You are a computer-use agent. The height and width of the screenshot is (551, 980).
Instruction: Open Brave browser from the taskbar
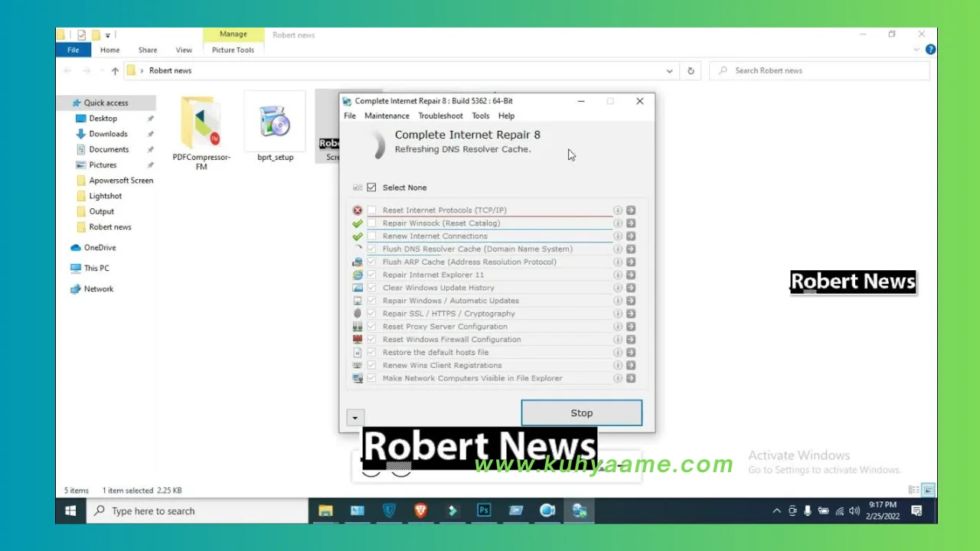coord(420,510)
